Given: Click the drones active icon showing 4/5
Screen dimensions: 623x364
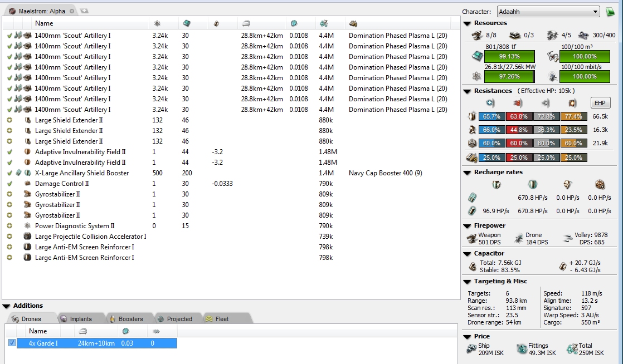Looking at the screenshot, I should coord(552,35).
